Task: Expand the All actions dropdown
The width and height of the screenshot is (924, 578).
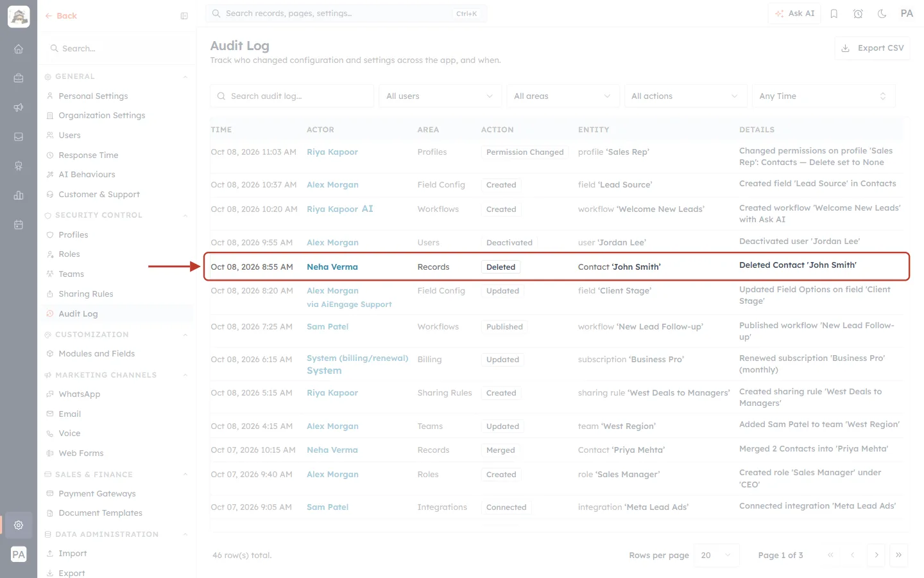Action: 685,96
